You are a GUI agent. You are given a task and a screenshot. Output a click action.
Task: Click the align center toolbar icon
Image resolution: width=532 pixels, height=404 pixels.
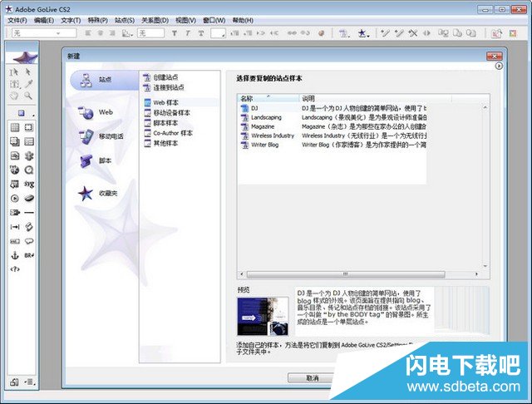click(100, 33)
